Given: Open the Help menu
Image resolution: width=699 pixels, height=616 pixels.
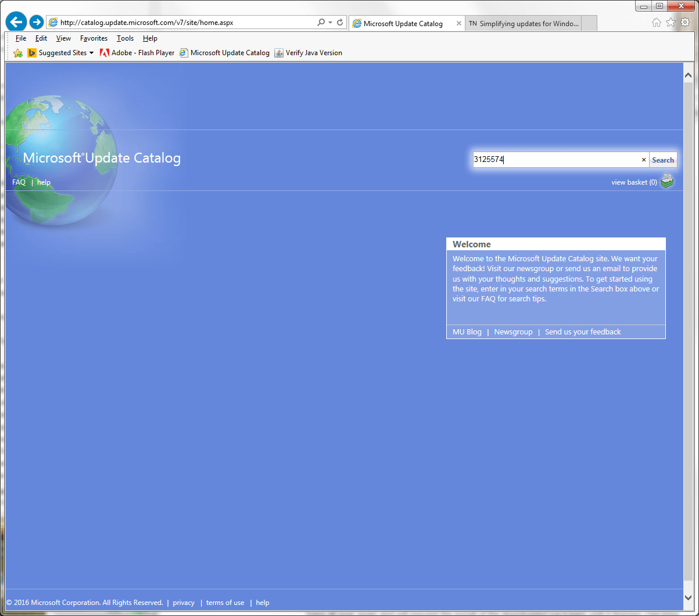Looking at the screenshot, I should click(150, 38).
